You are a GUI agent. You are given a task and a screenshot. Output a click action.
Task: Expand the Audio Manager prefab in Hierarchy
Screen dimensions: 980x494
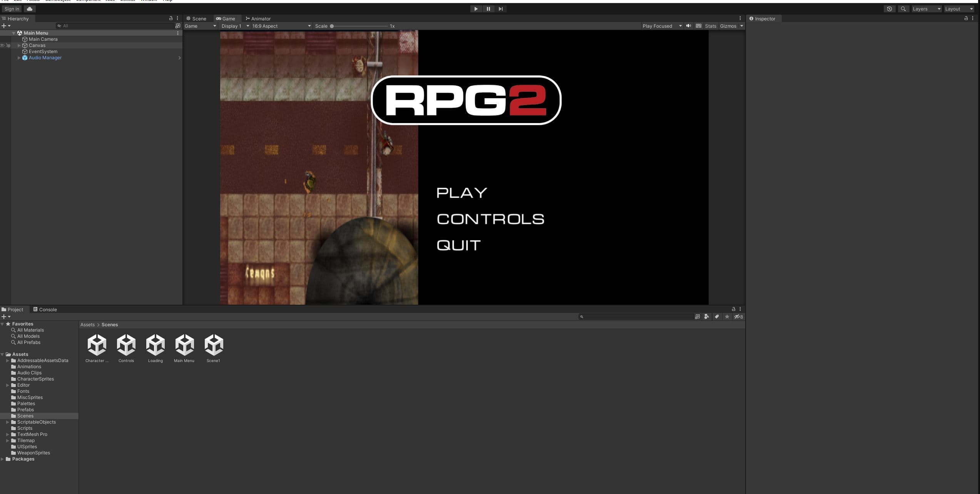(x=19, y=58)
